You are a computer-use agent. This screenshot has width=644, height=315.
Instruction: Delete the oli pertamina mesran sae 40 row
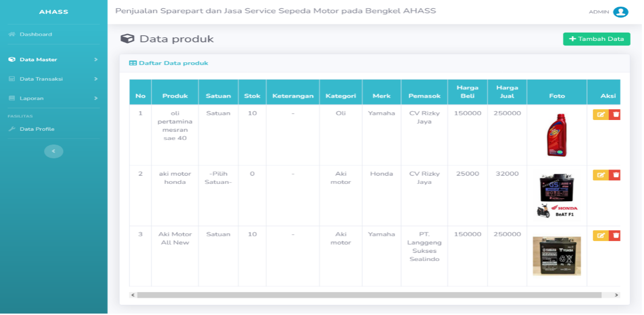point(615,114)
